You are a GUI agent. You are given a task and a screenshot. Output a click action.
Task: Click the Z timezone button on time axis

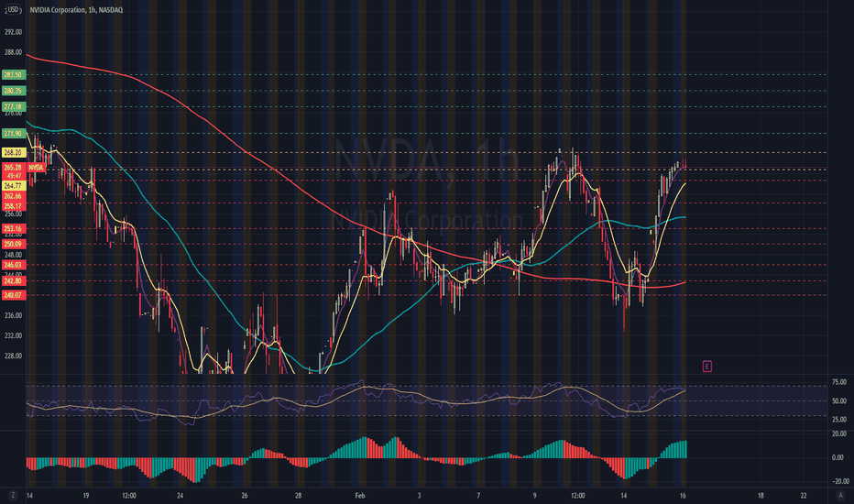(x=13, y=495)
